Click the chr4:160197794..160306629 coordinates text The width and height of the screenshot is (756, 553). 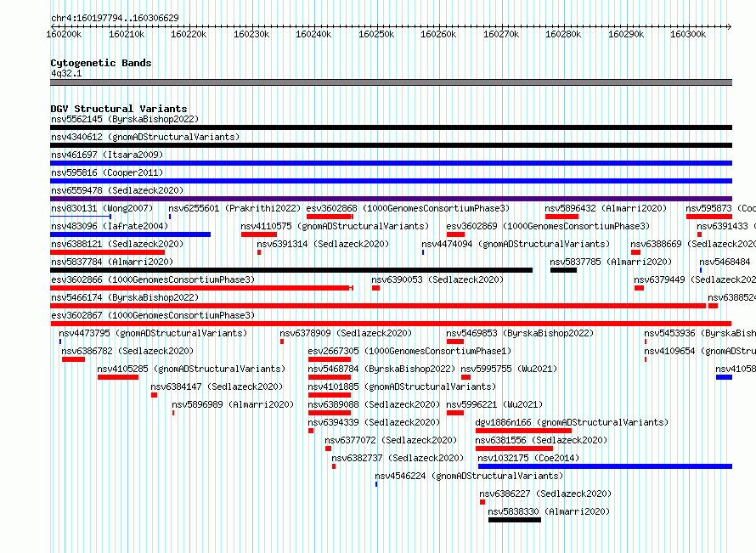tap(115, 18)
